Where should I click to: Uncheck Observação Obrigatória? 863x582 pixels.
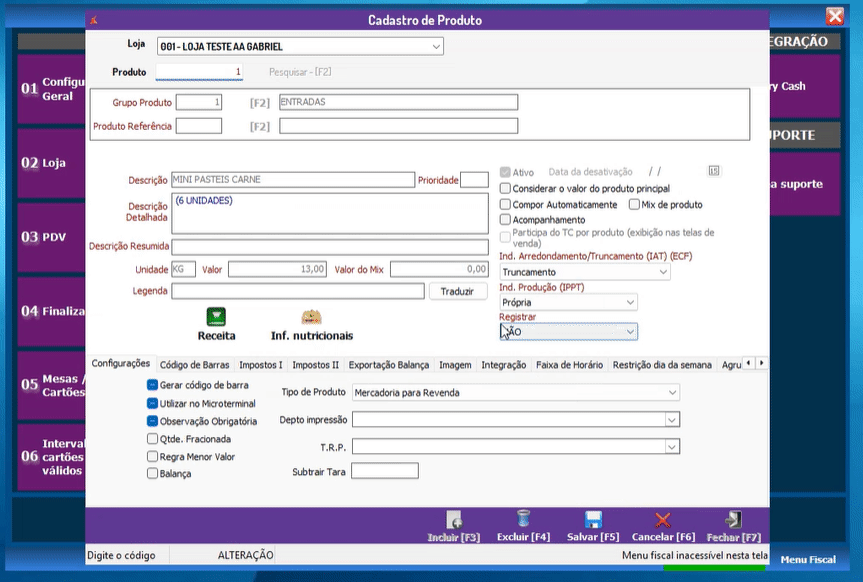coord(152,421)
